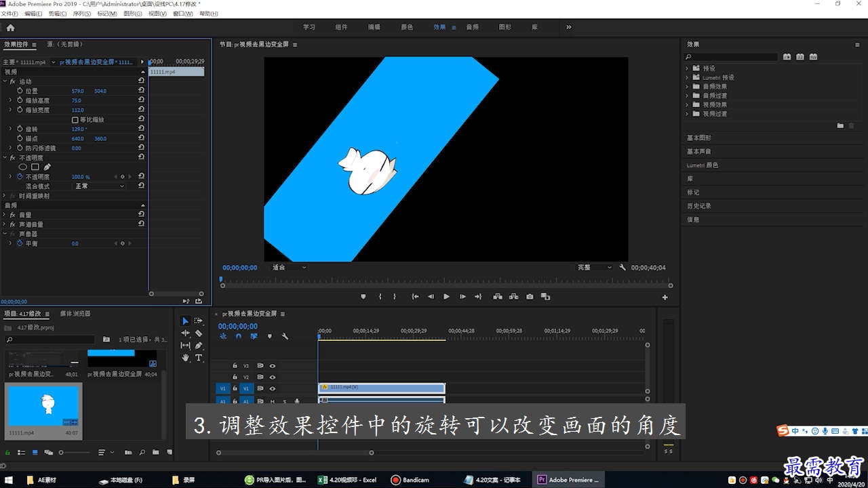Select the Track Select Forward tool
The width and height of the screenshot is (868, 488).
[x=199, y=321]
